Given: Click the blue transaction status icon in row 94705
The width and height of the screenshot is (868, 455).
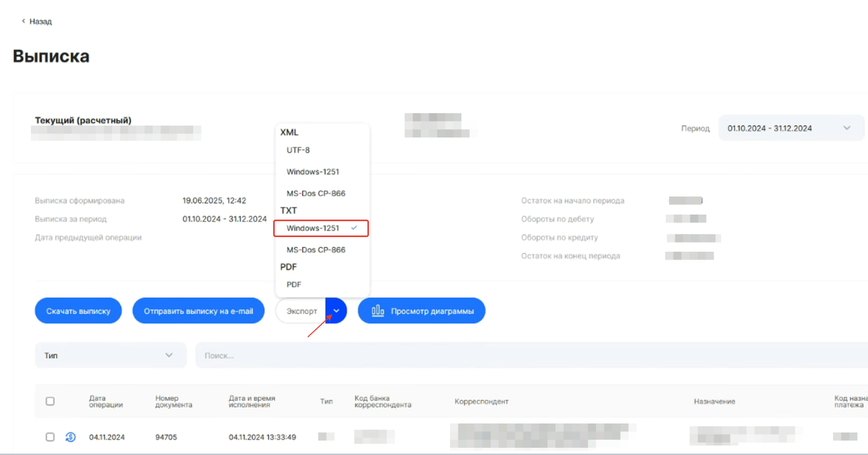Looking at the screenshot, I should (x=70, y=437).
